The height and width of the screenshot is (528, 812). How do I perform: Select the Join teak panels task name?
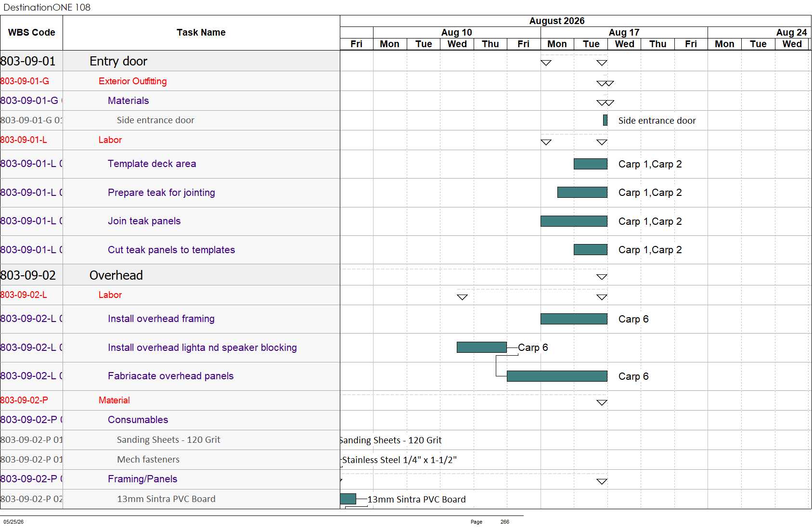click(144, 221)
